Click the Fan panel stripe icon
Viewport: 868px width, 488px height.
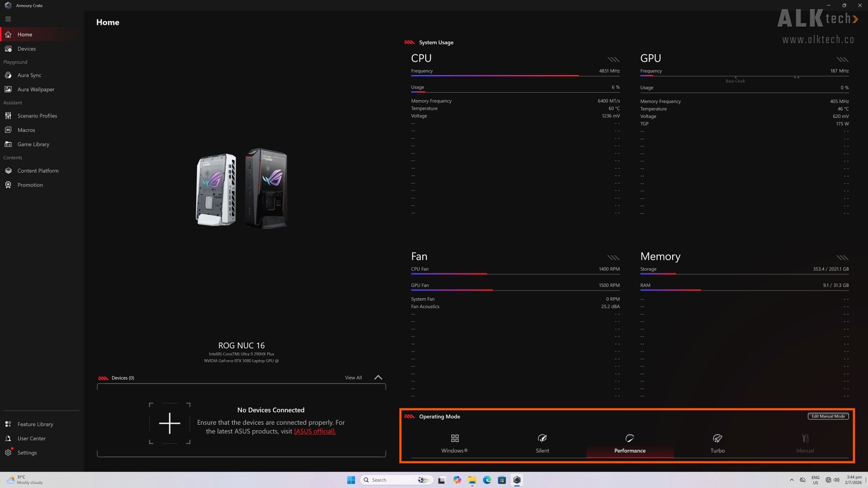point(613,258)
